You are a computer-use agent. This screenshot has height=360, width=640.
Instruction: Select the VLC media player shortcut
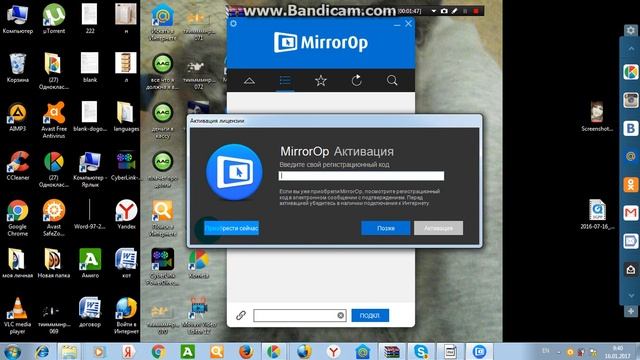pyautogui.click(x=18, y=316)
